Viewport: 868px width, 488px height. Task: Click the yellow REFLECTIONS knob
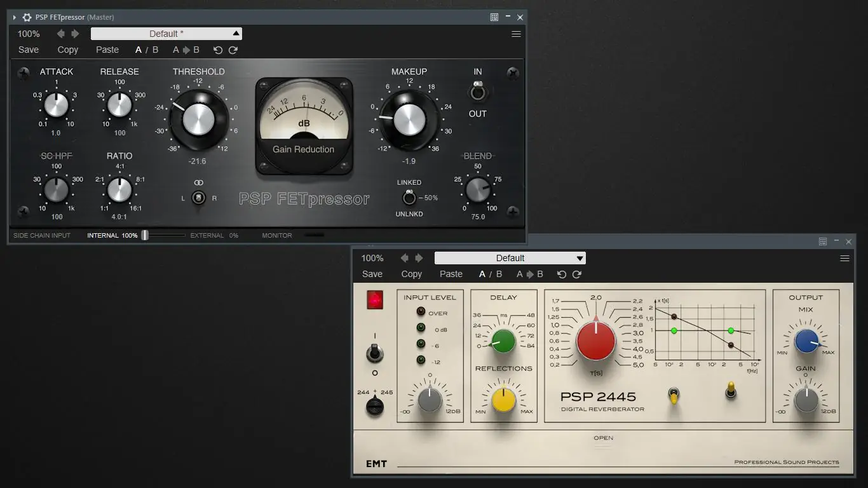pos(504,400)
